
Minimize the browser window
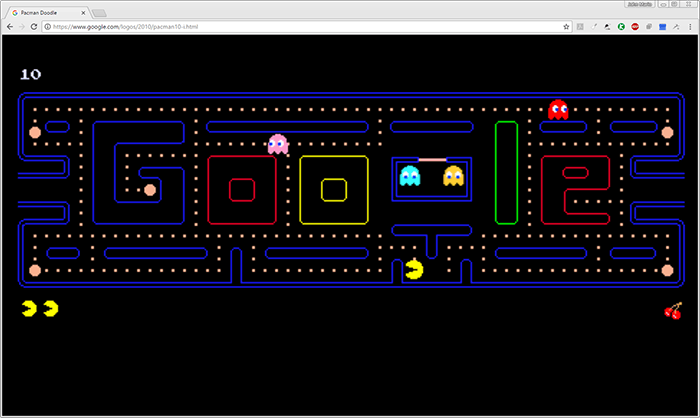click(663, 4)
